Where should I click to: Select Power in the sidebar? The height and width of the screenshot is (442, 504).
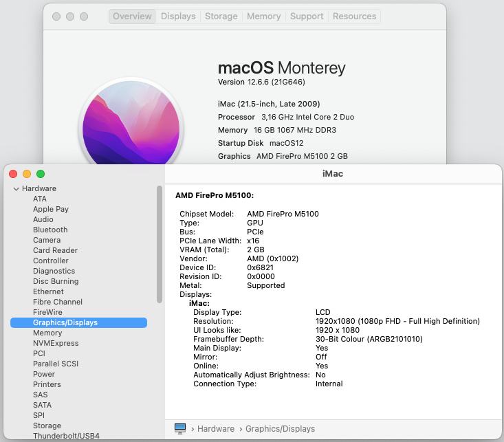[x=44, y=374]
